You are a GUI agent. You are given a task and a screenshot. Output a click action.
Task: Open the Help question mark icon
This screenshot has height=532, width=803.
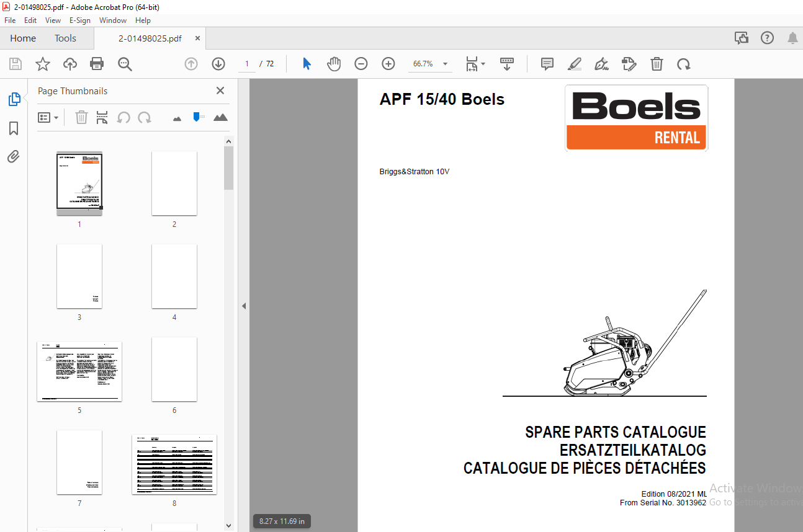[x=768, y=38]
